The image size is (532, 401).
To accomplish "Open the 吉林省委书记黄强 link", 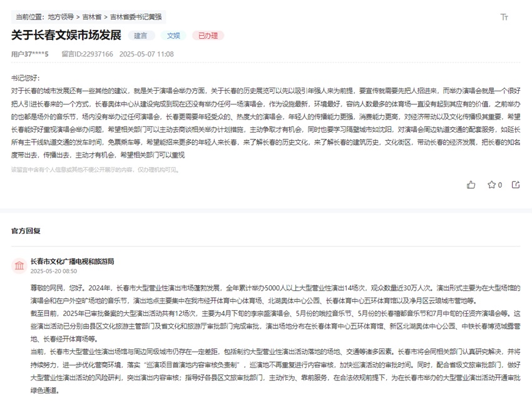I will (135, 18).
